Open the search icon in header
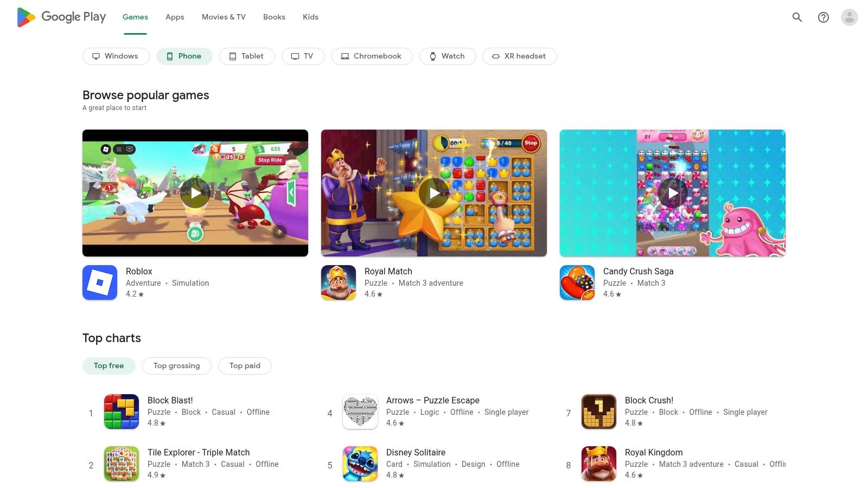868x488 pixels. (x=797, y=17)
